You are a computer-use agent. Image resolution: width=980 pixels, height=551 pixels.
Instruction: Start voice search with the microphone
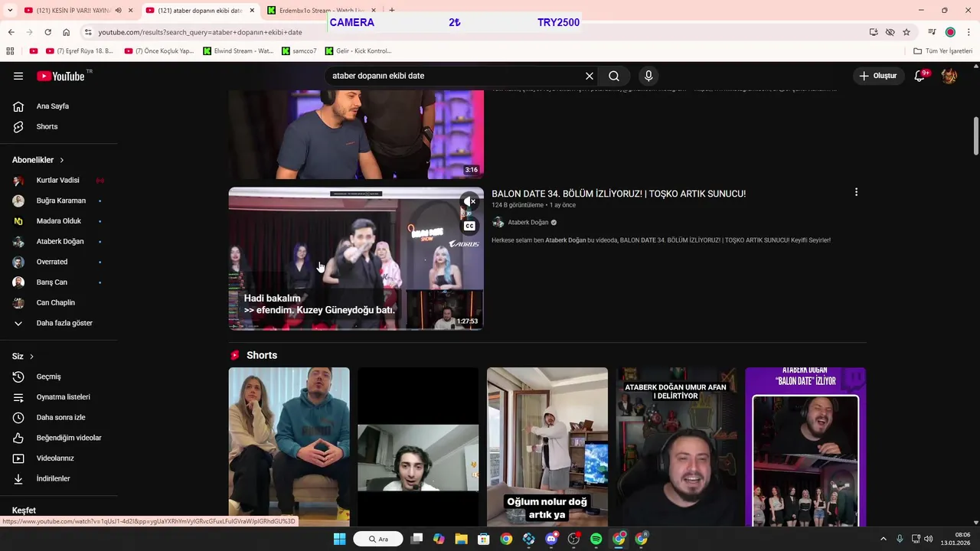point(648,76)
